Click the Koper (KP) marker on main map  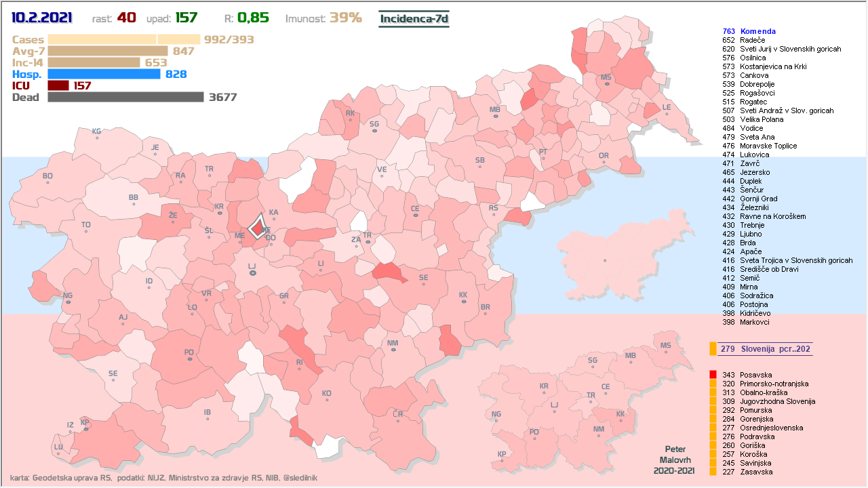[85, 428]
